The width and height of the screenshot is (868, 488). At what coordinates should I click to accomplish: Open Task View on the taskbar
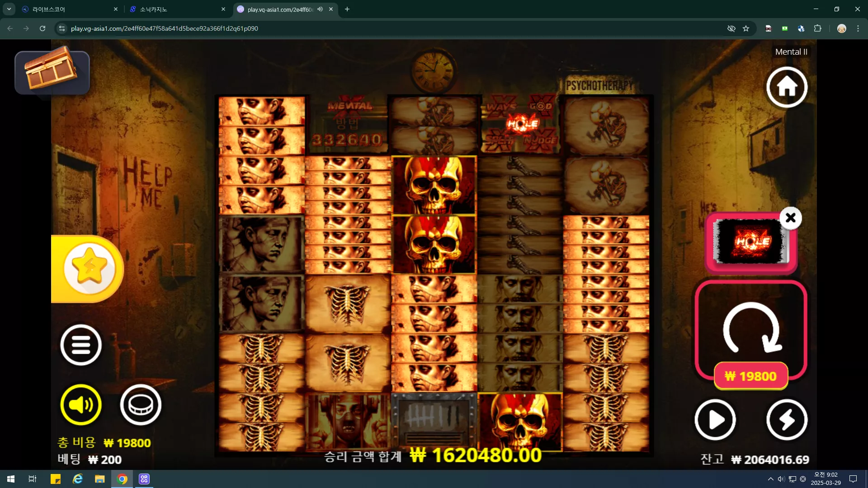click(33, 479)
